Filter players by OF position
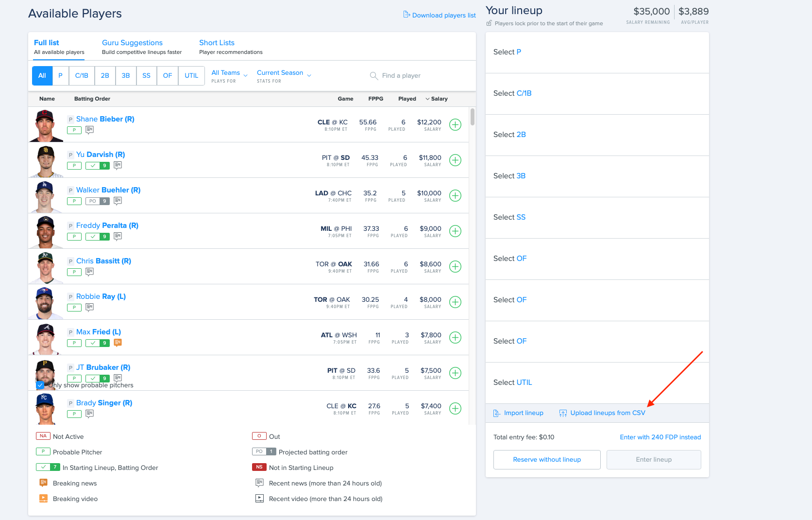The image size is (812, 520). pos(168,76)
